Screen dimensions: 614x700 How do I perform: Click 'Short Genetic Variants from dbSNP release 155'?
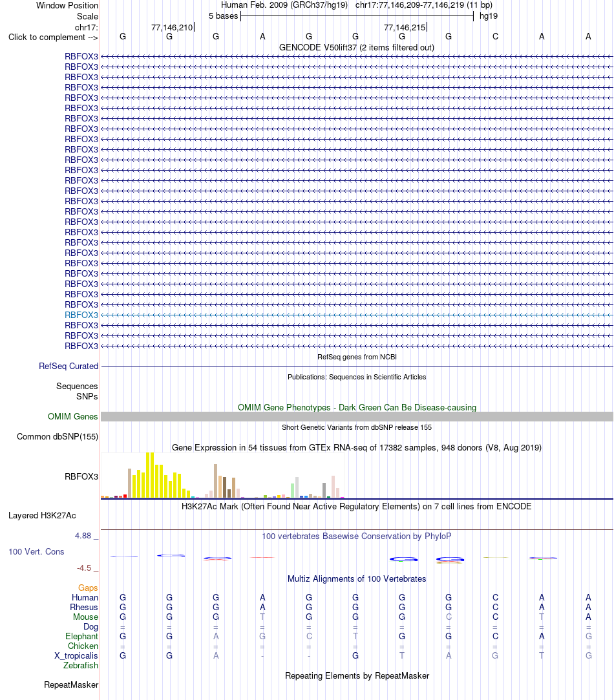[x=357, y=427]
